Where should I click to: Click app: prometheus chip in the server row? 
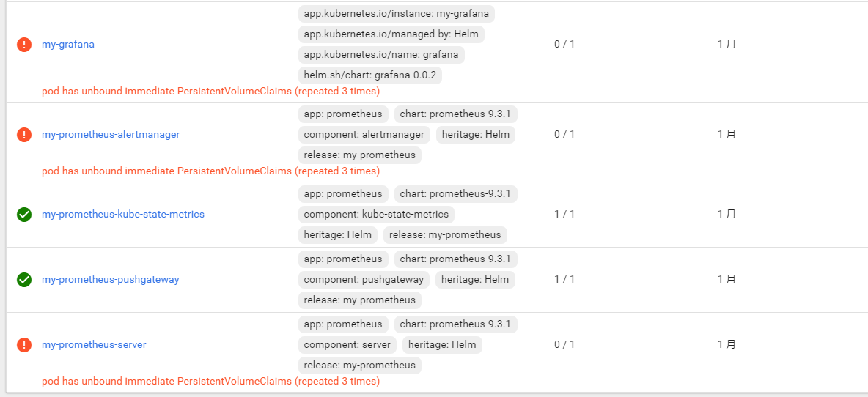[343, 324]
